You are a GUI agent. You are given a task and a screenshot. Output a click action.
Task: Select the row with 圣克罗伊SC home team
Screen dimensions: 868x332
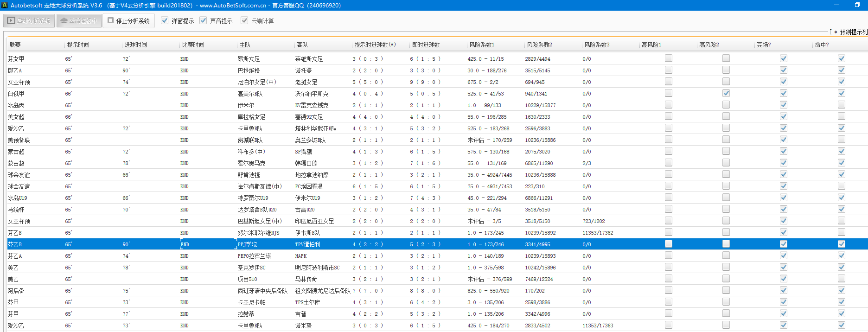pos(251,268)
